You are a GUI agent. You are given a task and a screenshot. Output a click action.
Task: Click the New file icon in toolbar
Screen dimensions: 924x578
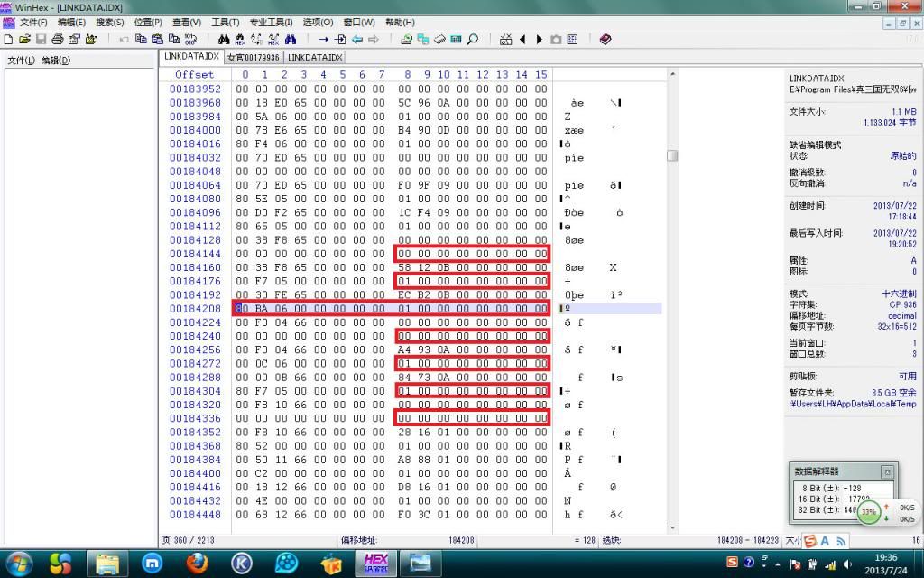click(8, 40)
